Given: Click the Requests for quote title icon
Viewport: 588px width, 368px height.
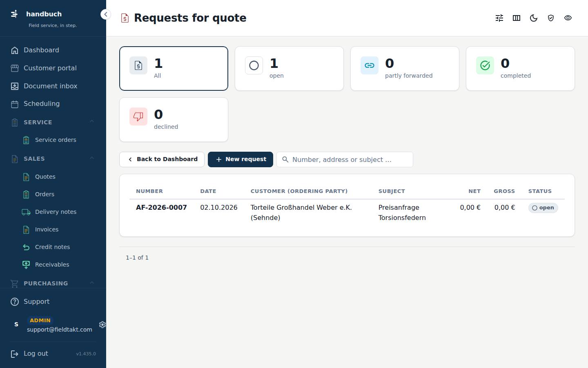Looking at the screenshot, I should coord(125,18).
